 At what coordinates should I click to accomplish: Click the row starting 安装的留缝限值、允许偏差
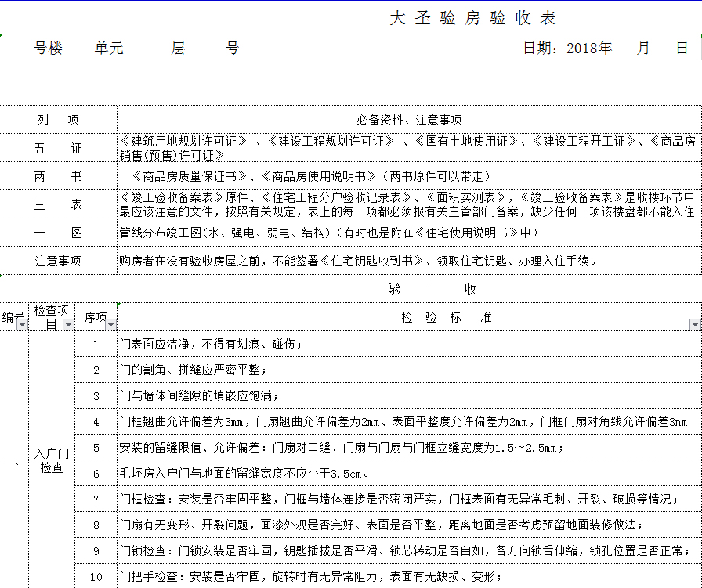click(409, 448)
